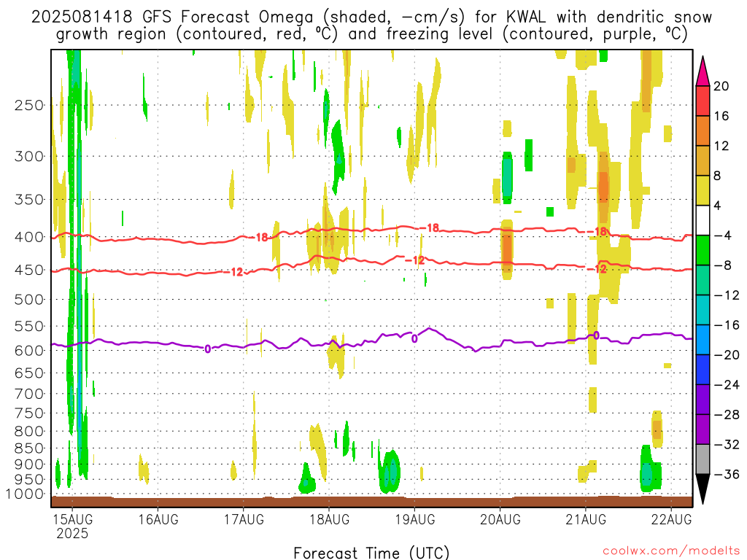Click the colorbar value label 16

721,116
